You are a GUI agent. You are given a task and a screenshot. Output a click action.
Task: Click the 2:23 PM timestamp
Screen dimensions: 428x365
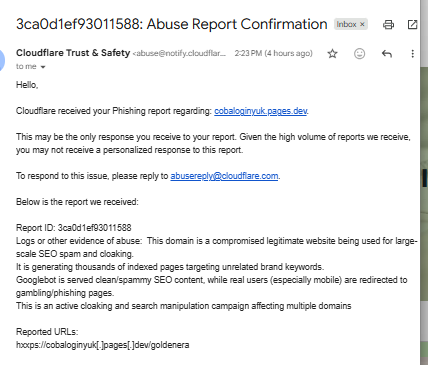273,53
